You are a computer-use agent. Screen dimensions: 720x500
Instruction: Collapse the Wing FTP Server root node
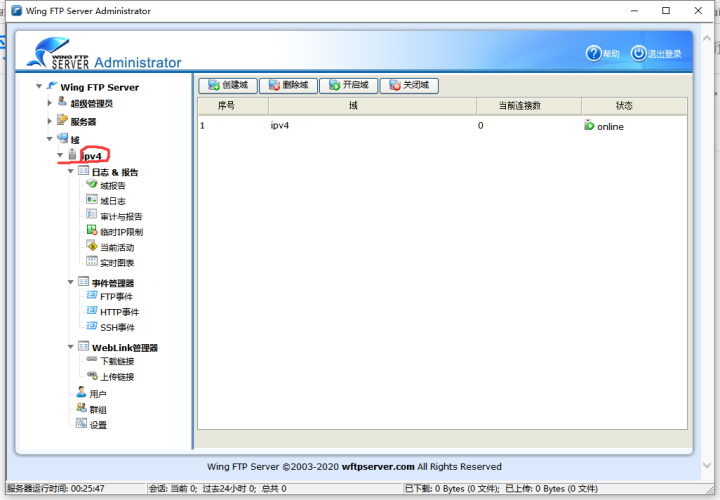[x=39, y=86]
